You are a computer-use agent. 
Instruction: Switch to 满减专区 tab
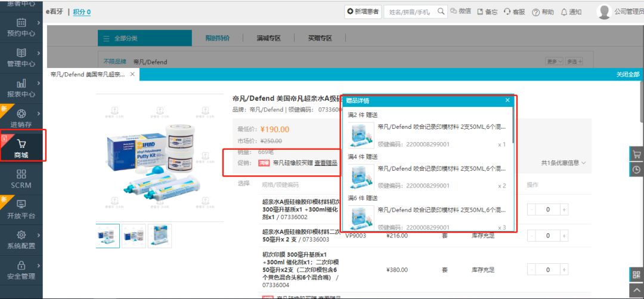268,38
